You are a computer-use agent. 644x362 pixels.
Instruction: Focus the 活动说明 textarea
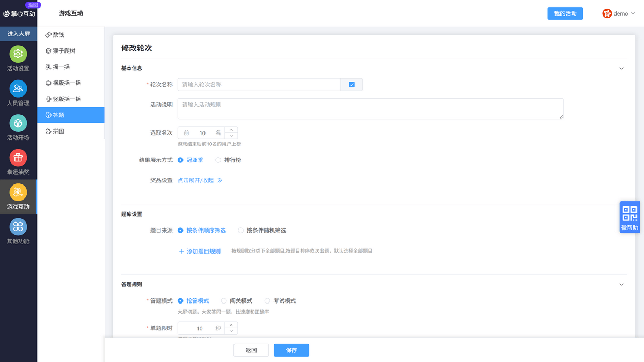click(x=370, y=108)
